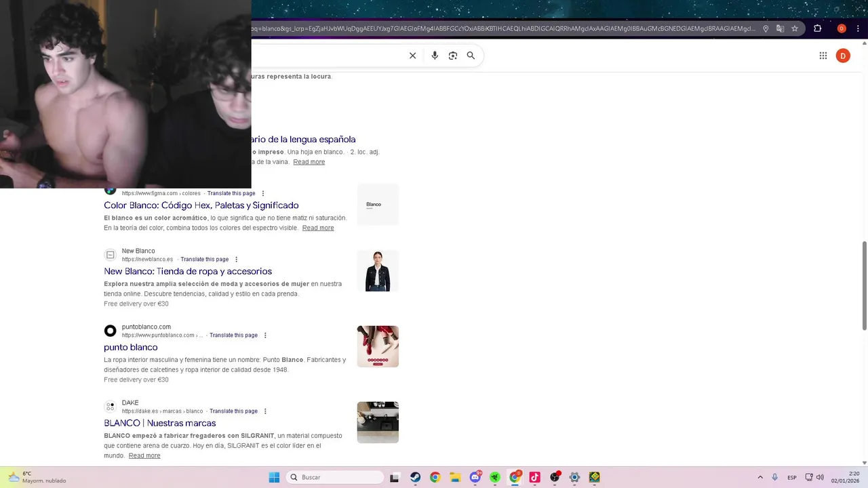Click the page vertical scrollbar thumb
This screenshot has height=488, width=868.
click(865, 285)
